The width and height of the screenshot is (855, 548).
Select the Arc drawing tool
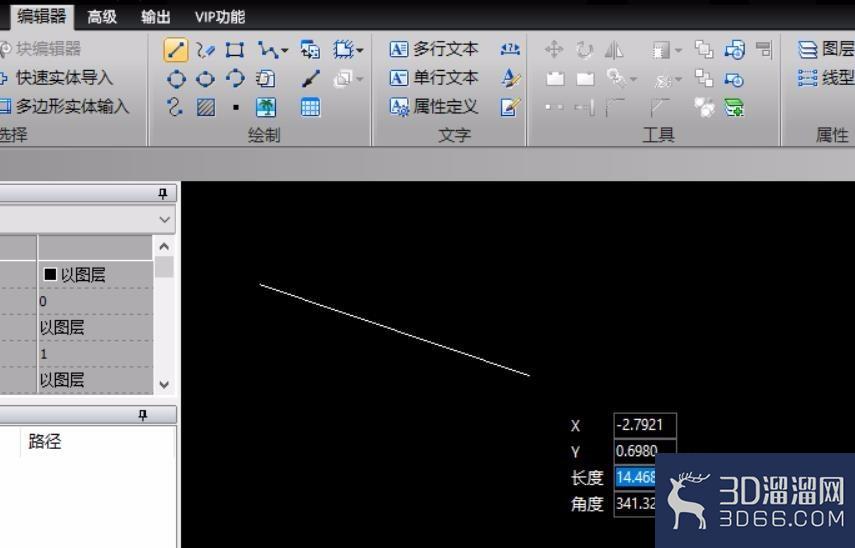tap(235, 79)
